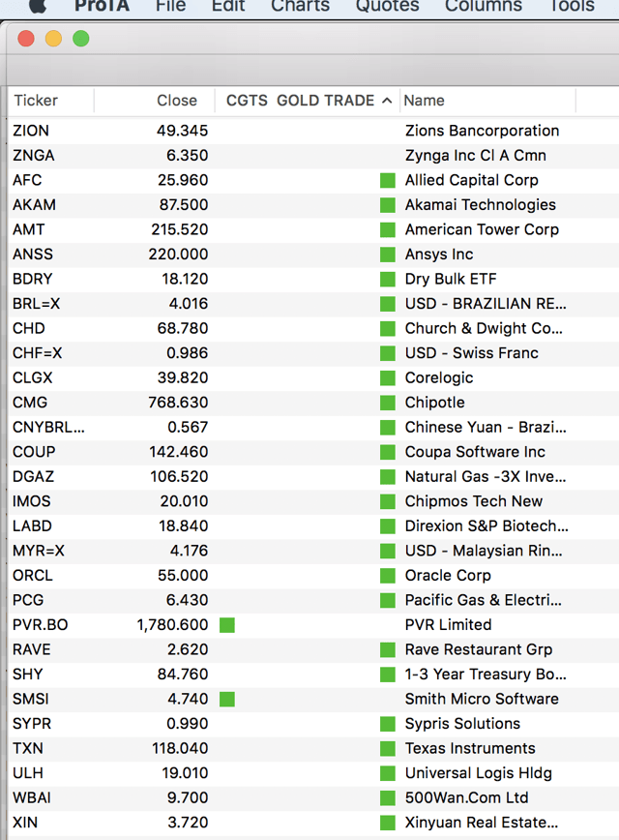Image resolution: width=619 pixels, height=840 pixels.
Task: Click green indicator in PVR.BO row
Action: pos(227,625)
